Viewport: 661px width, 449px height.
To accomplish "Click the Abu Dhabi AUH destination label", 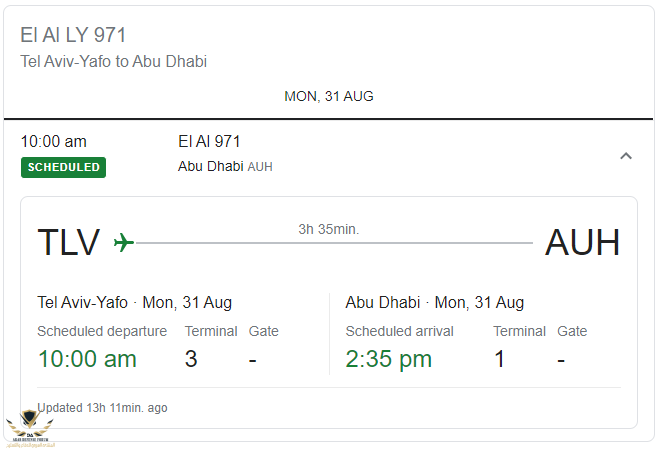I will click(x=225, y=167).
